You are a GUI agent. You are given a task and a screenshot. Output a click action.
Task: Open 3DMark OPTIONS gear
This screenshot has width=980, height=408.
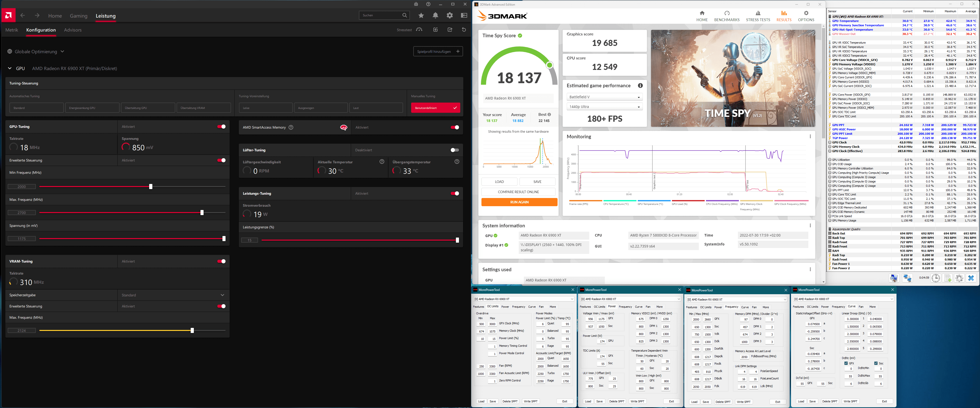click(x=806, y=13)
